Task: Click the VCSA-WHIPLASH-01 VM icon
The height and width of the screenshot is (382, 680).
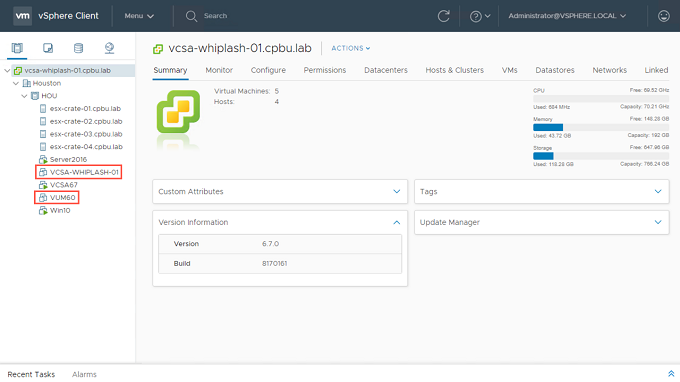Action: point(43,172)
